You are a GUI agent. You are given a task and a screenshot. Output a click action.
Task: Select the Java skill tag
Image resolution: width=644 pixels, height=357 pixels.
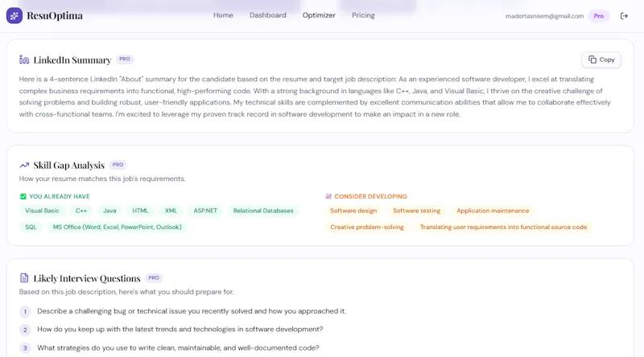(x=109, y=211)
